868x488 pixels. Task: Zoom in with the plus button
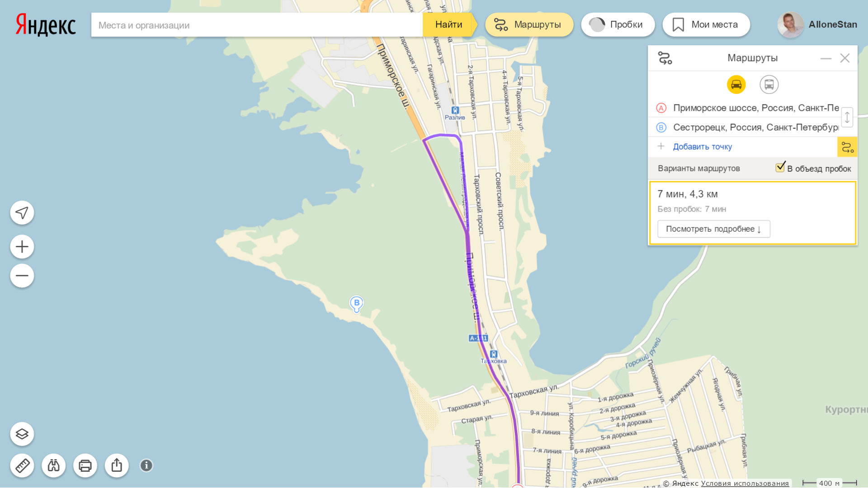point(22,247)
